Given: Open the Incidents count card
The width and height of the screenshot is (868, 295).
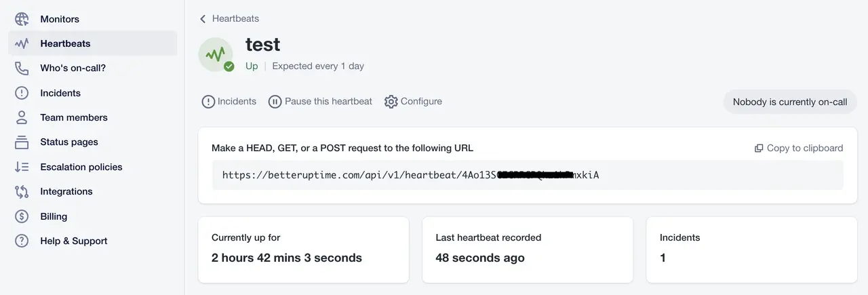Looking at the screenshot, I should pyautogui.click(x=751, y=250).
